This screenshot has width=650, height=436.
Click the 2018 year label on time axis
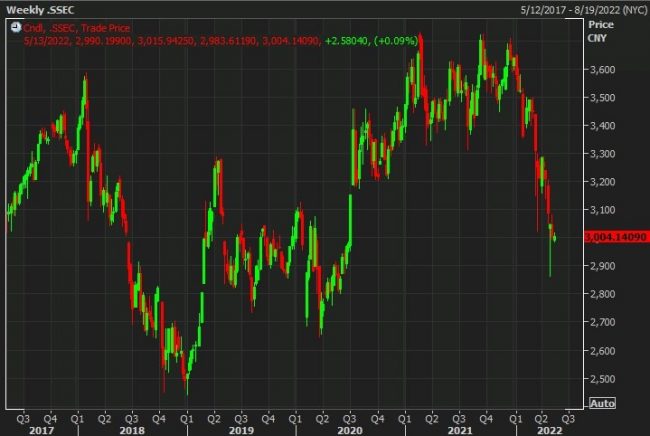click(x=132, y=431)
